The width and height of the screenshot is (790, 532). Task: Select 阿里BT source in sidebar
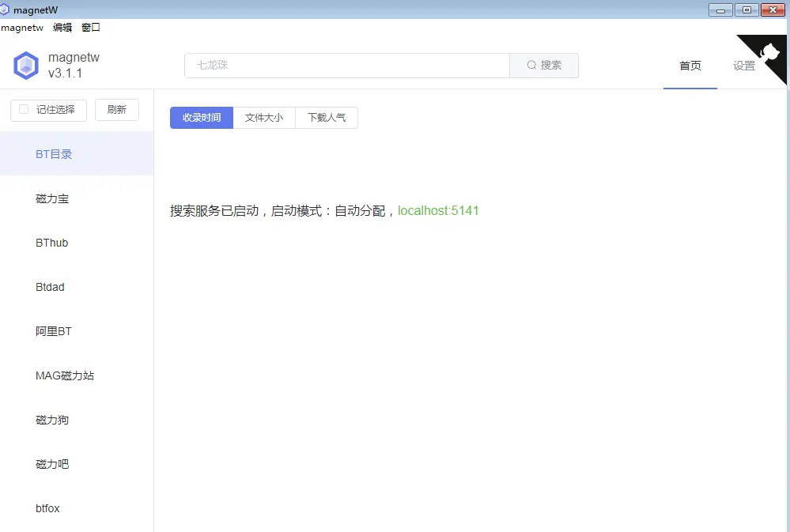(77, 331)
